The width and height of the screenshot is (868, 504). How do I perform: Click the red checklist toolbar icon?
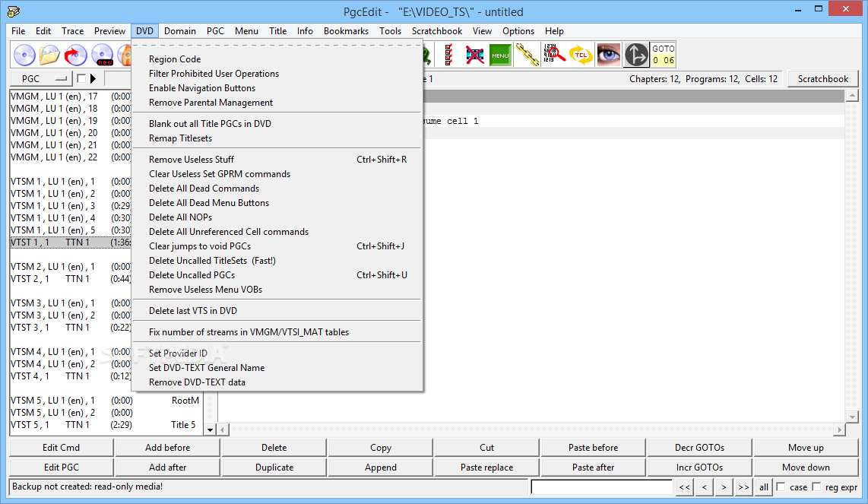coord(448,55)
